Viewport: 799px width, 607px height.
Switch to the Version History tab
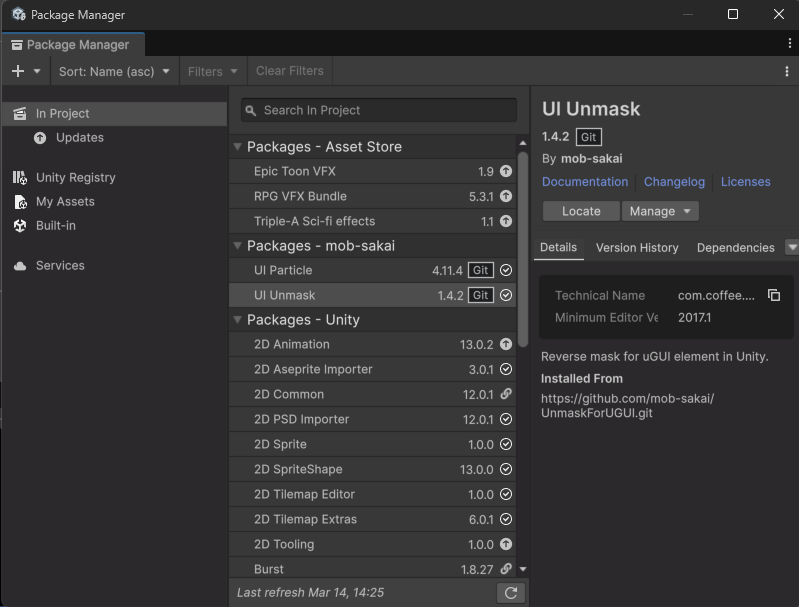[637, 248]
